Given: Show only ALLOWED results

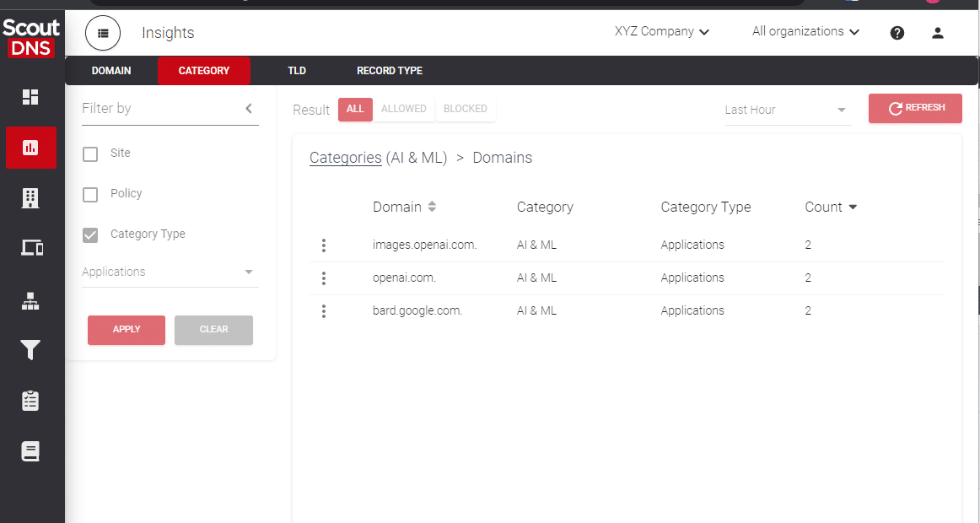Looking at the screenshot, I should coord(404,110).
